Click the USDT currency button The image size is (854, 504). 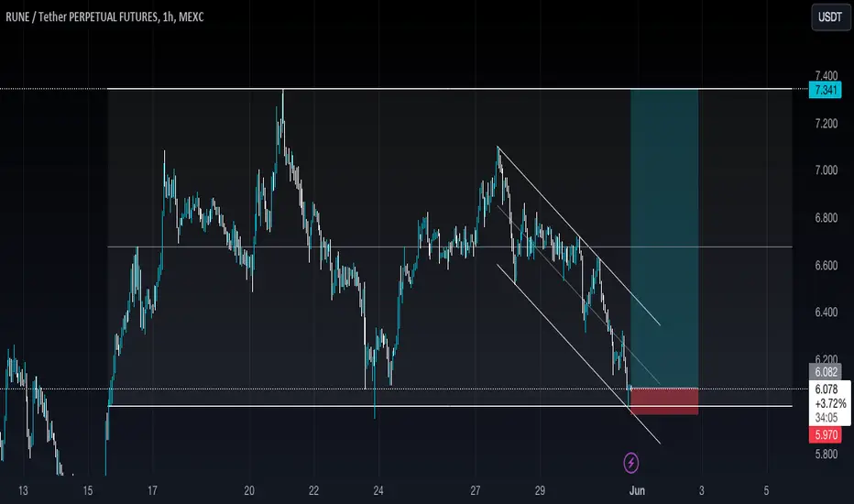(830, 17)
